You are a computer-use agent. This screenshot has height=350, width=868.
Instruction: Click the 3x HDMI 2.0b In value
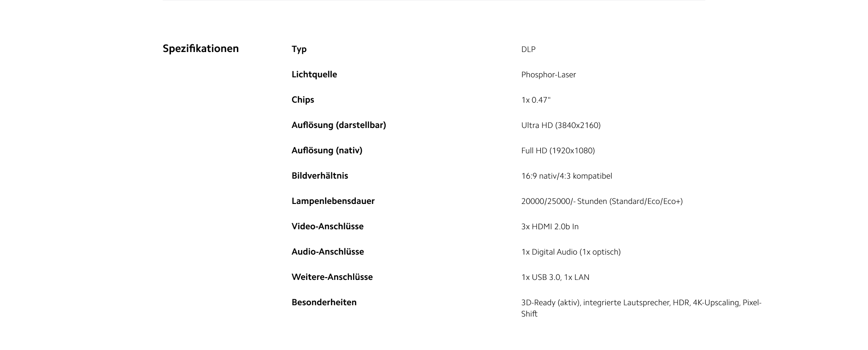coord(550,227)
